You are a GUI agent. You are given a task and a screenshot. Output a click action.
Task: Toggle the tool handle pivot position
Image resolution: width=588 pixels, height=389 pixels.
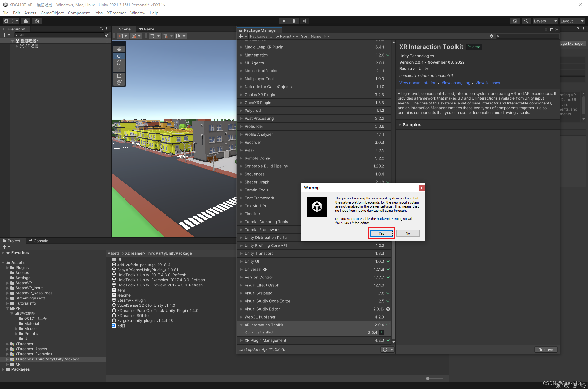click(122, 36)
